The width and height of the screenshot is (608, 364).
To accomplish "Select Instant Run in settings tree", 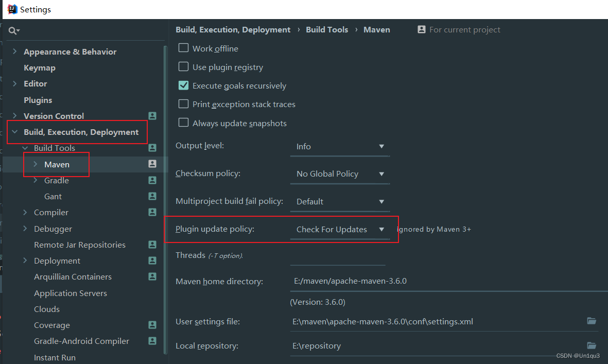I will [55, 357].
